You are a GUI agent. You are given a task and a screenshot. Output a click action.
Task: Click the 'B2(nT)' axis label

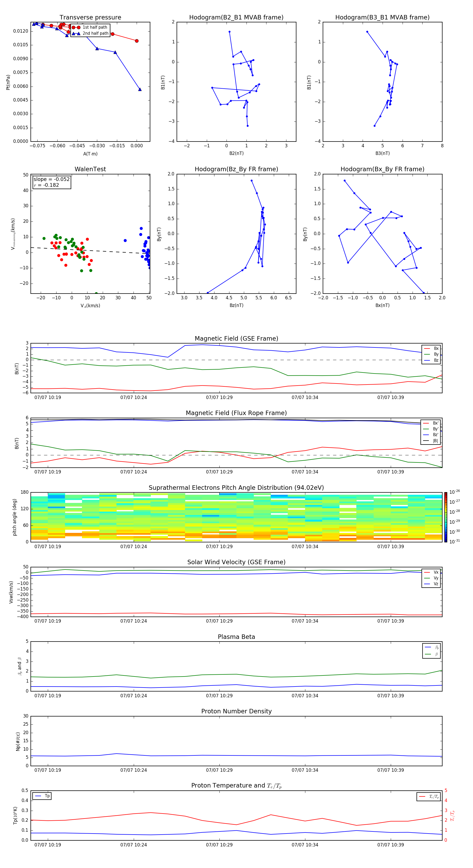pyautogui.click(x=236, y=153)
